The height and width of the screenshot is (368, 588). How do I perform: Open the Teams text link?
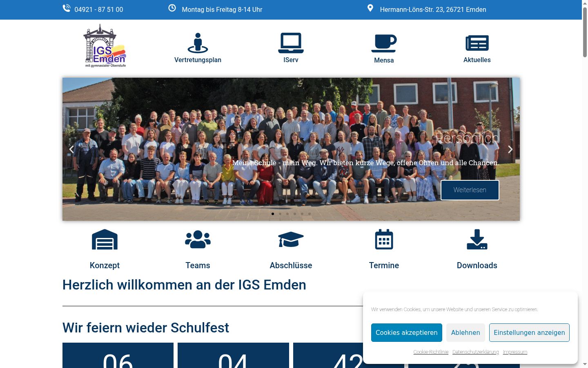[x=198, y=265]
